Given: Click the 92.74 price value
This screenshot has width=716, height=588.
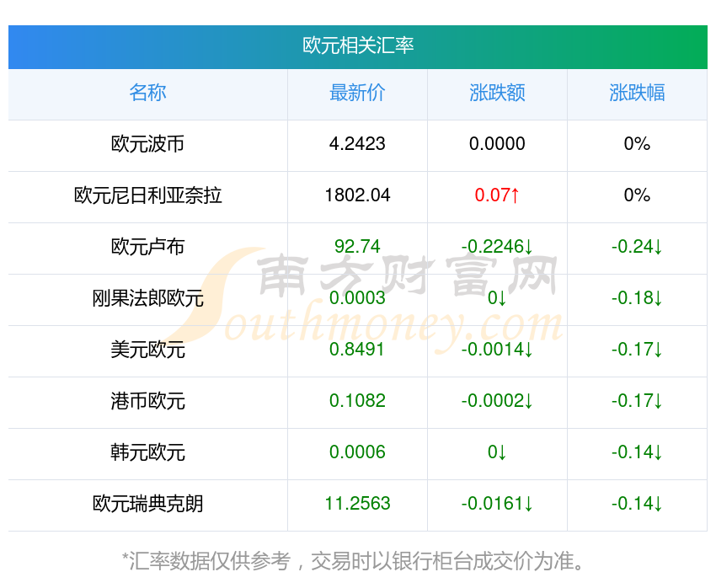Looking at the screenshot, I should pos(357,247).
